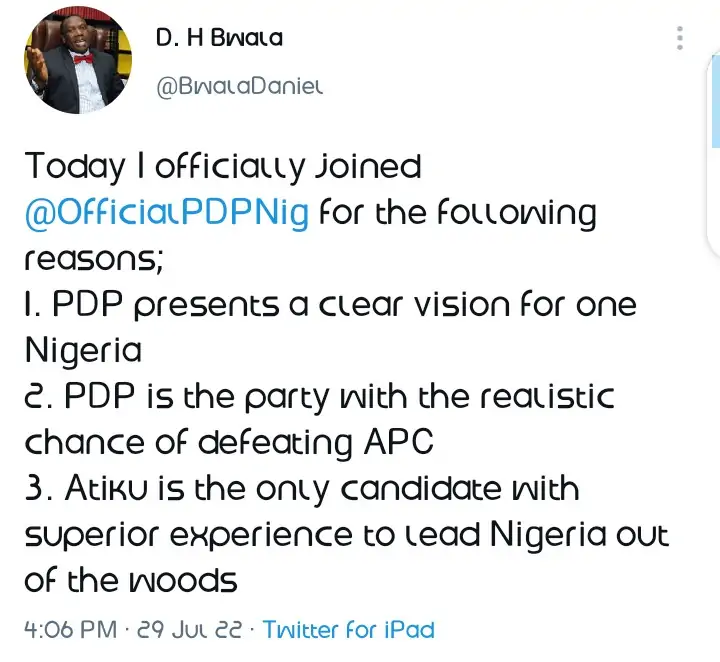720x662 pixels.
Task: Click the "Today I officially joined" line
Action: pyautogui.click(x=222, y=166)
